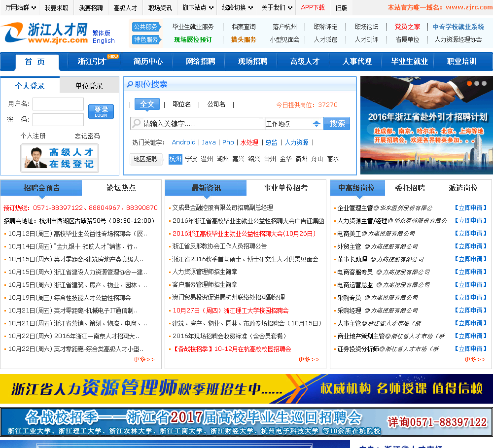Open 现场招聘 in main navigation

(x=252, y=61)
